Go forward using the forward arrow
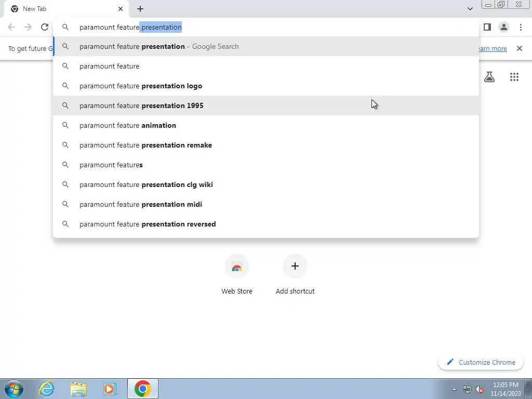 point(28,27)
